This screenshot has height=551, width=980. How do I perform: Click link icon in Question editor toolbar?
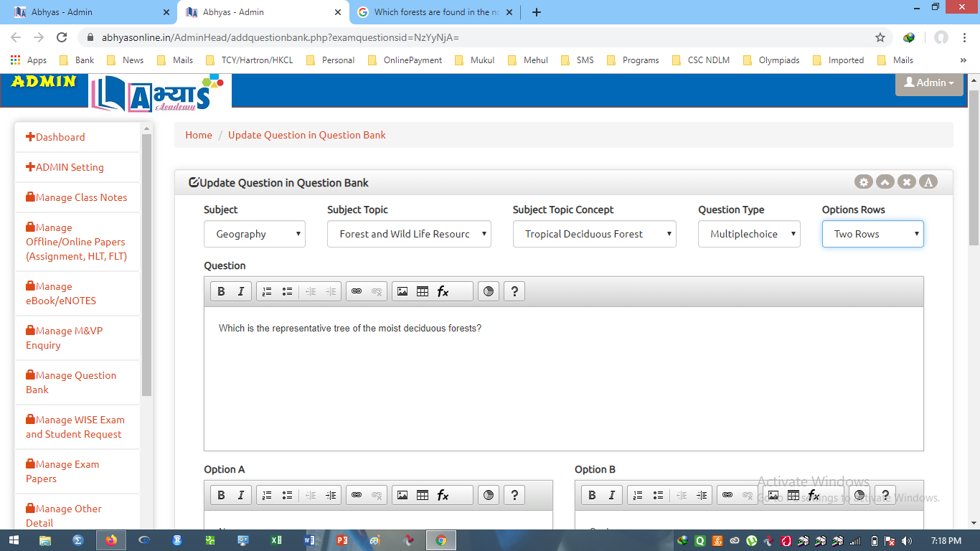tap(357, 291)
